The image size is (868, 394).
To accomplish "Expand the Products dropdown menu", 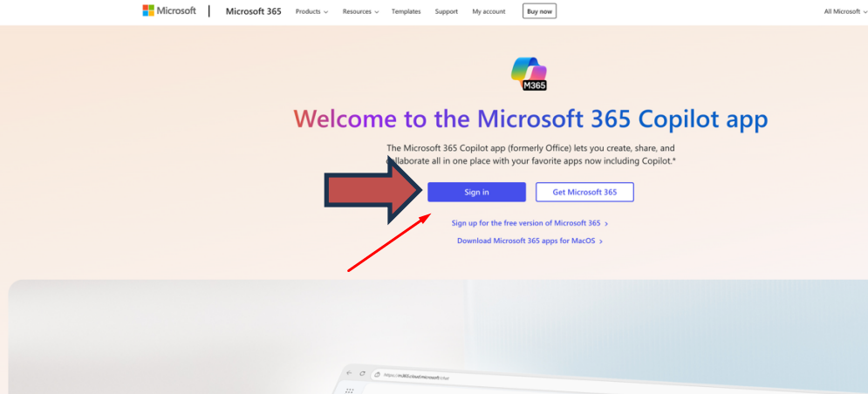I will (x=311, y=11).
